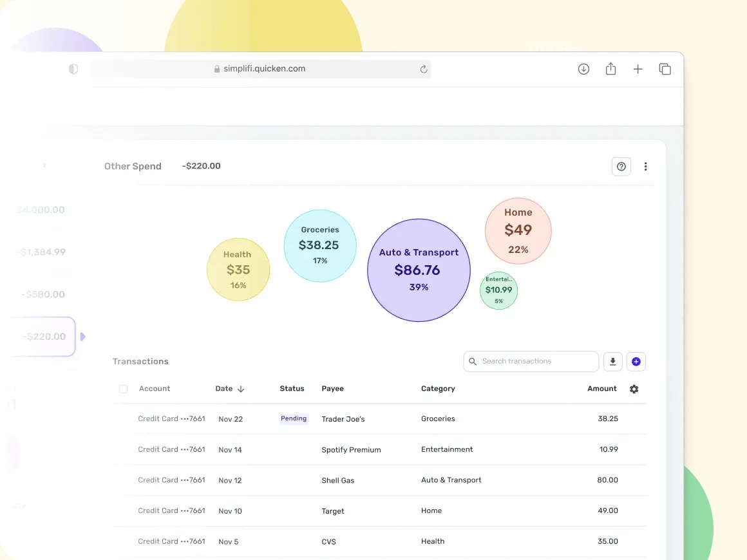Click the address bar with simplifi.quicken.com

[261, 69]
